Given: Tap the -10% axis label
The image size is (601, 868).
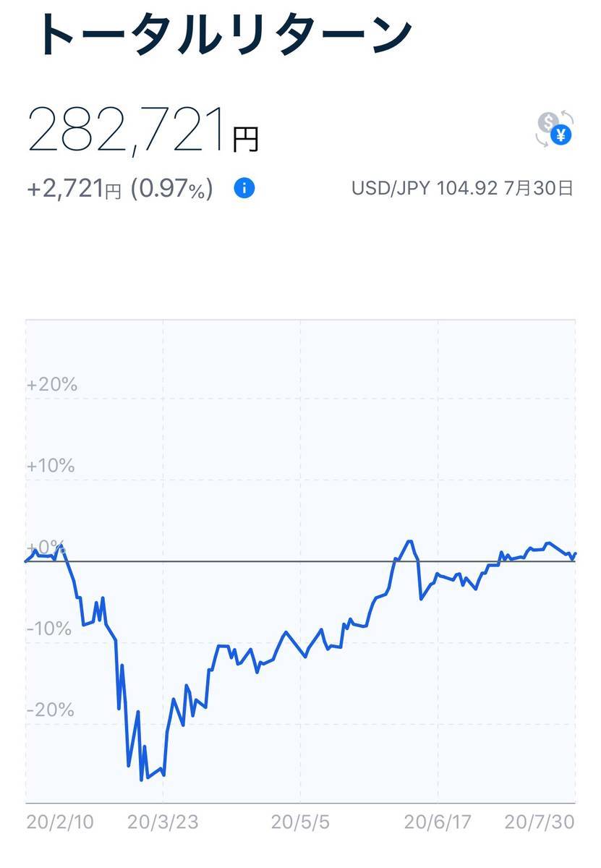Looking at the screenshot, I should click(49, 629).
